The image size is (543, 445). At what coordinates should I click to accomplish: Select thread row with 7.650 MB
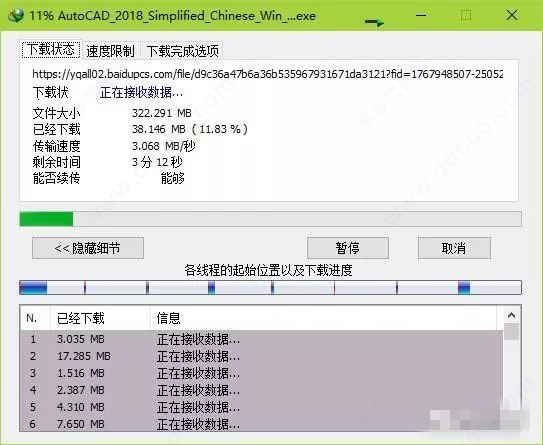pyautogui.click(x=261, y=424)
